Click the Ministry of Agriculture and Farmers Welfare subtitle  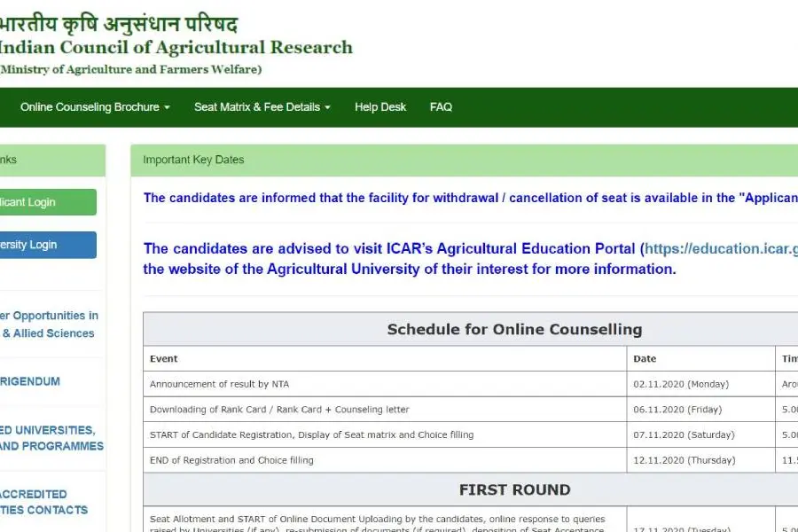coord(131,70)
